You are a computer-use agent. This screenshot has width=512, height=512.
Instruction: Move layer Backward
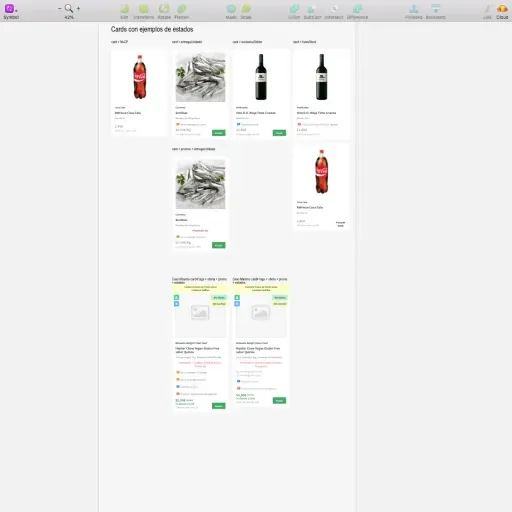(435, 9)
